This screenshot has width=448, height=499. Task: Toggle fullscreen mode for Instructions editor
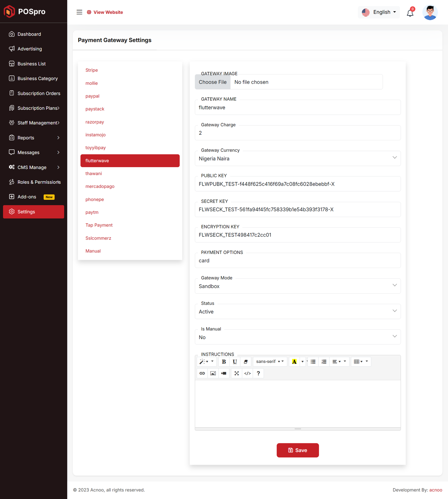237,373
